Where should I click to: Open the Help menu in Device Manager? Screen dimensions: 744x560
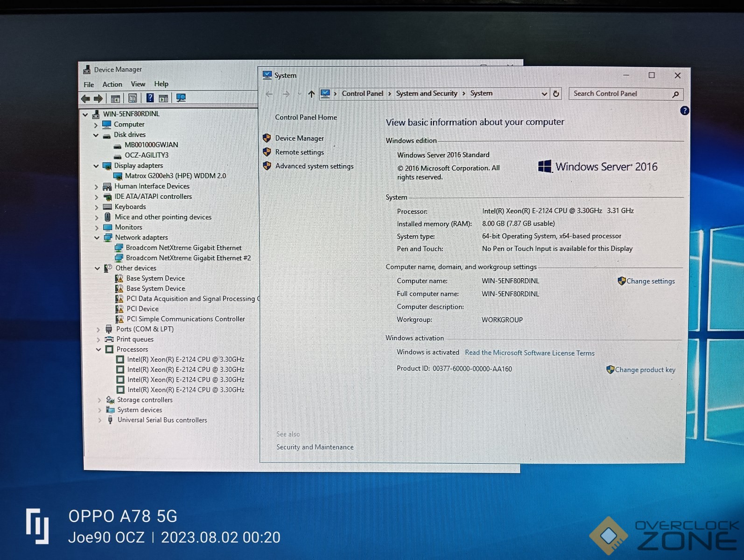161,84
